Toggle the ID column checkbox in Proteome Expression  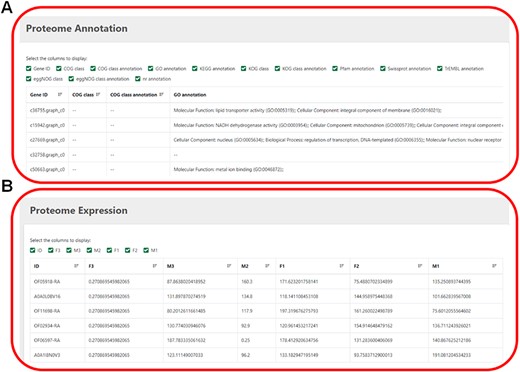coord(32,250)
